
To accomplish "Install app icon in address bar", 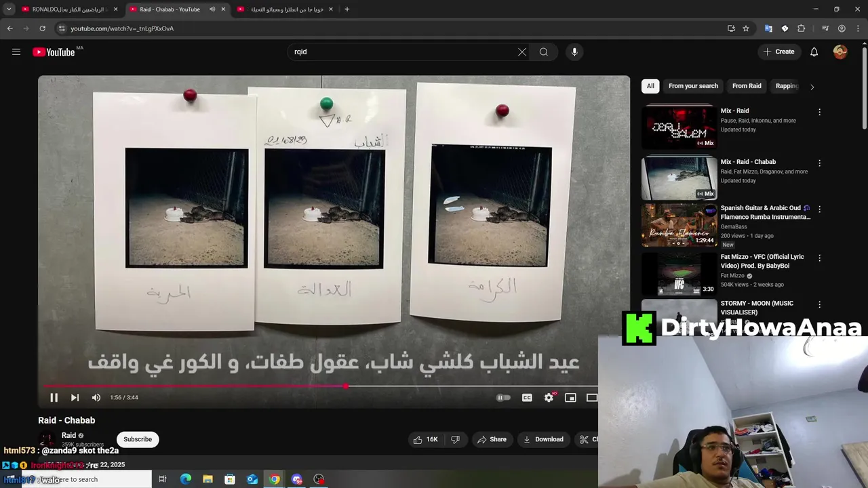I will click(731, 28).
